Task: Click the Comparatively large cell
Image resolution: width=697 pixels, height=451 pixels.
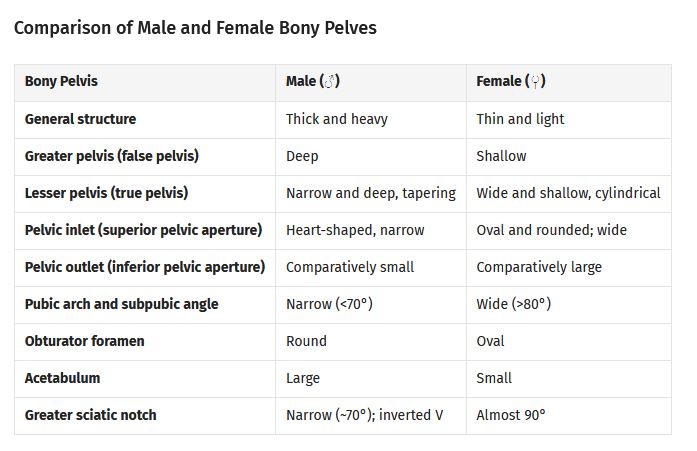Action: 539,267
